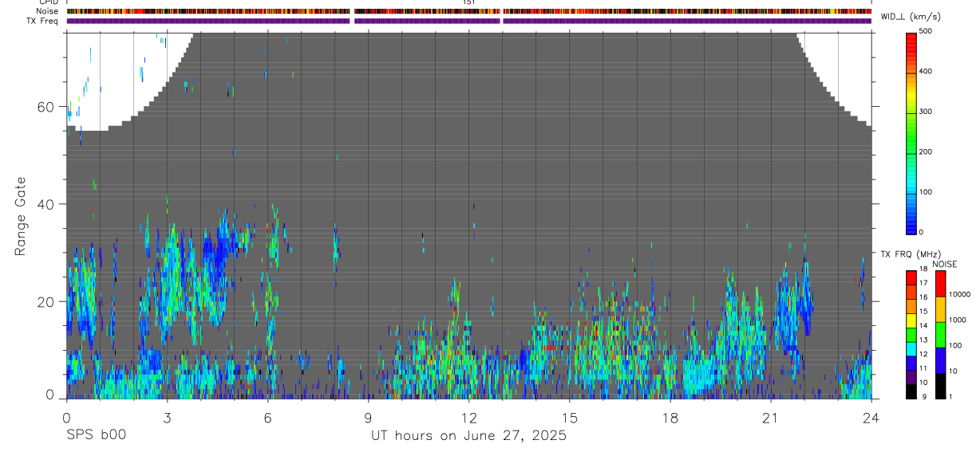Click the "40" range gate tick label
Viewport: 980px width, 452px height.
[46, 204]
